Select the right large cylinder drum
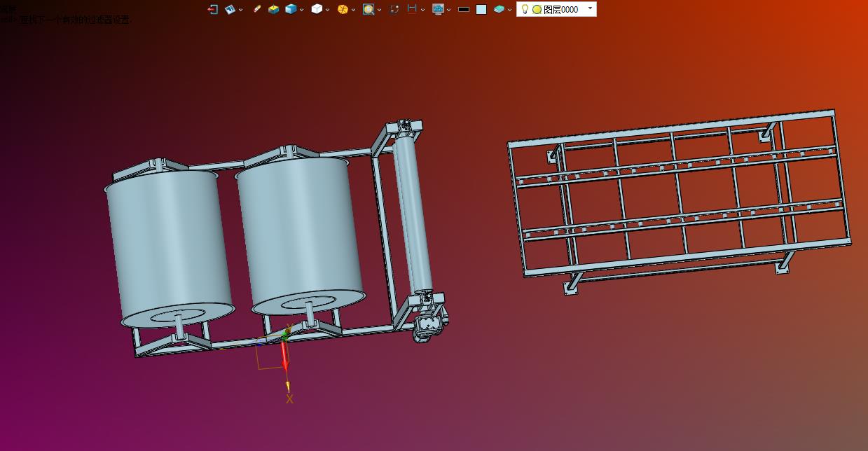This screenshot has height=451, width=868. (300, 235)
